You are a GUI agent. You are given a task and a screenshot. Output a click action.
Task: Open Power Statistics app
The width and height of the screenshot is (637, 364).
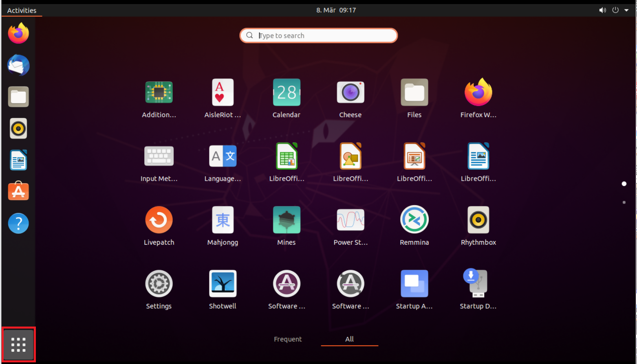350,220
